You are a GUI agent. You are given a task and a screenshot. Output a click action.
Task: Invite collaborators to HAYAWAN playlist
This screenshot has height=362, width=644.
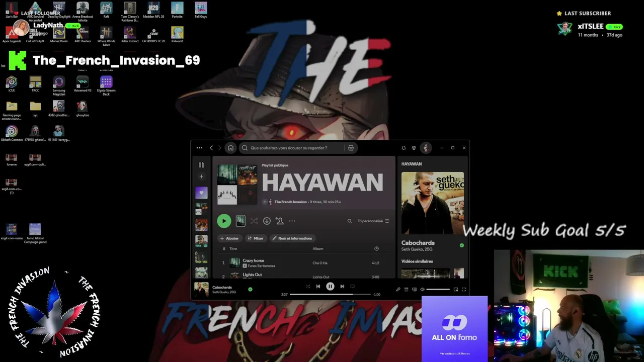(x=280, y=221)
